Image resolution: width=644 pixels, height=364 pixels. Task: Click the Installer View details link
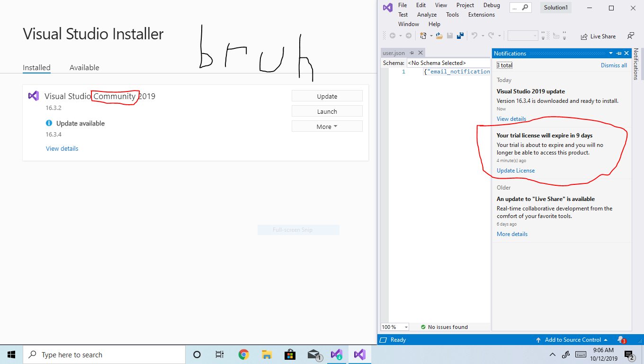click(62, 149)
